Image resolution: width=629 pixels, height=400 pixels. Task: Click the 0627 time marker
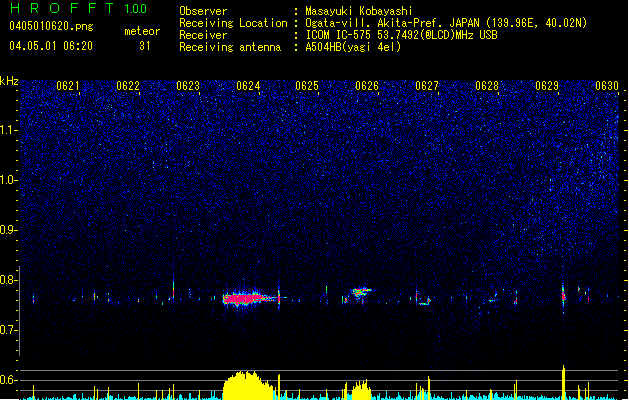(427, 86)
